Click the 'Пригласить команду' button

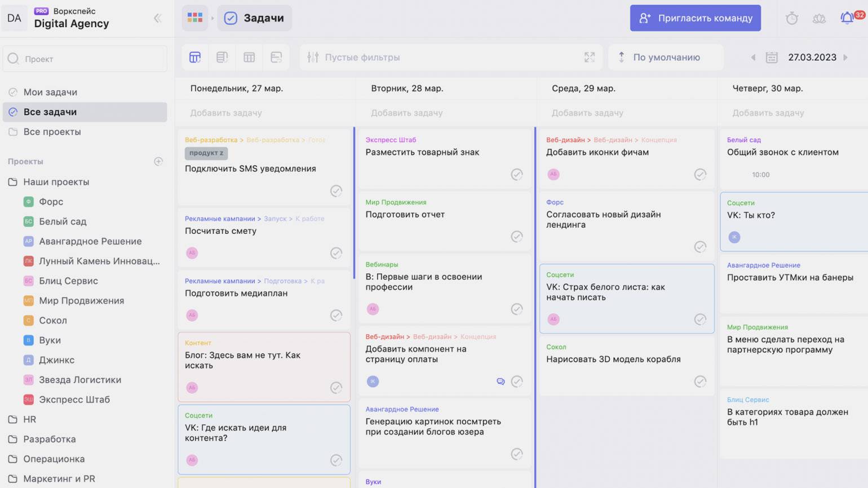pos(695,18)
